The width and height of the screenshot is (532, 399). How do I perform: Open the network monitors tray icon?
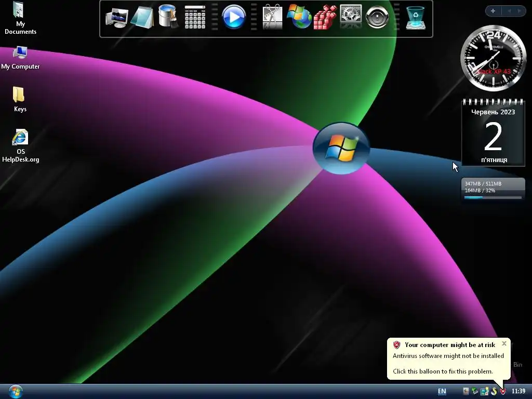(485, 391)
